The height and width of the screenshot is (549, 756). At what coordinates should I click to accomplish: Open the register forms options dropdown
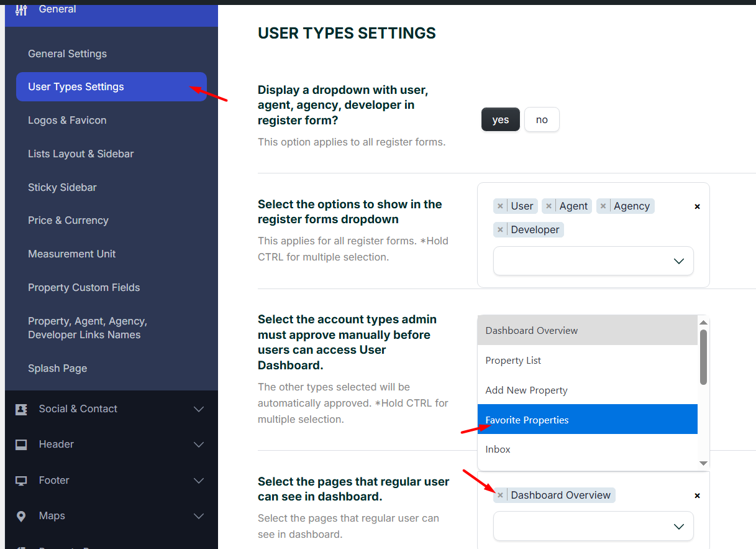coord(593,261)
